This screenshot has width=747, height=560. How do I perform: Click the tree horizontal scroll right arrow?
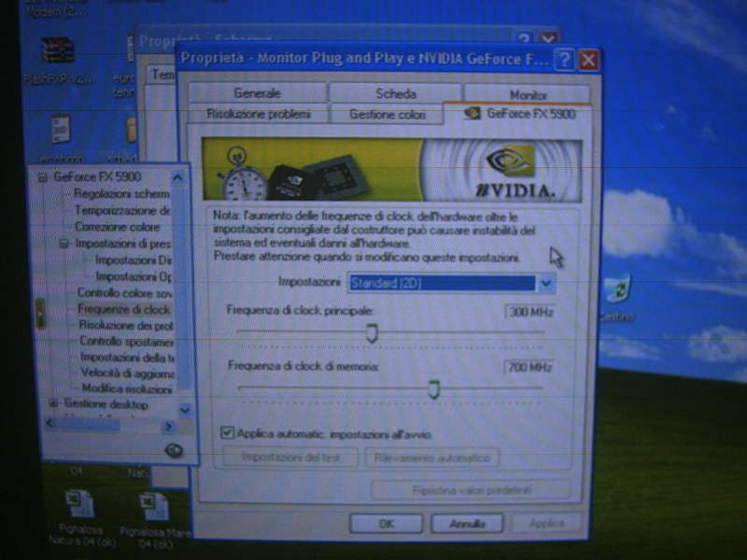coord(168,427)
